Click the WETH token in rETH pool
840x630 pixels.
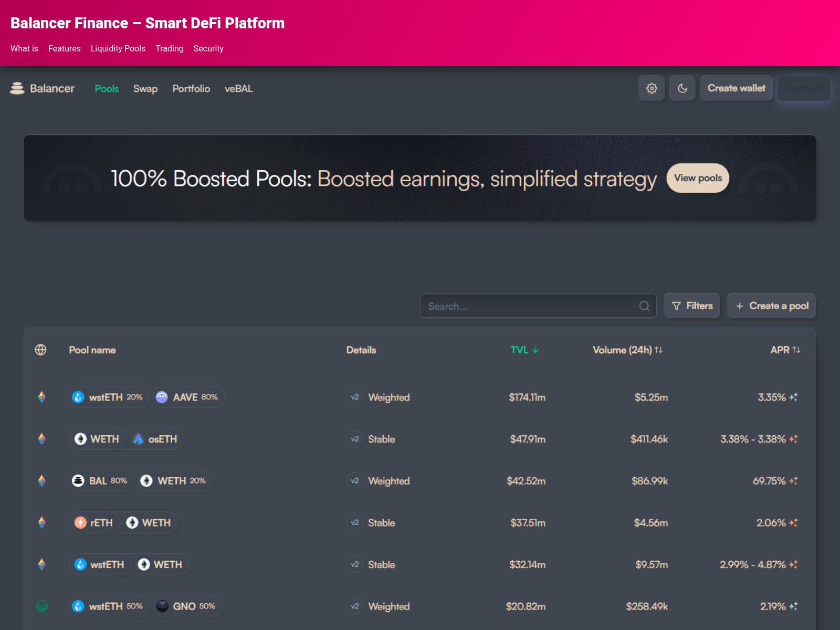149,523
